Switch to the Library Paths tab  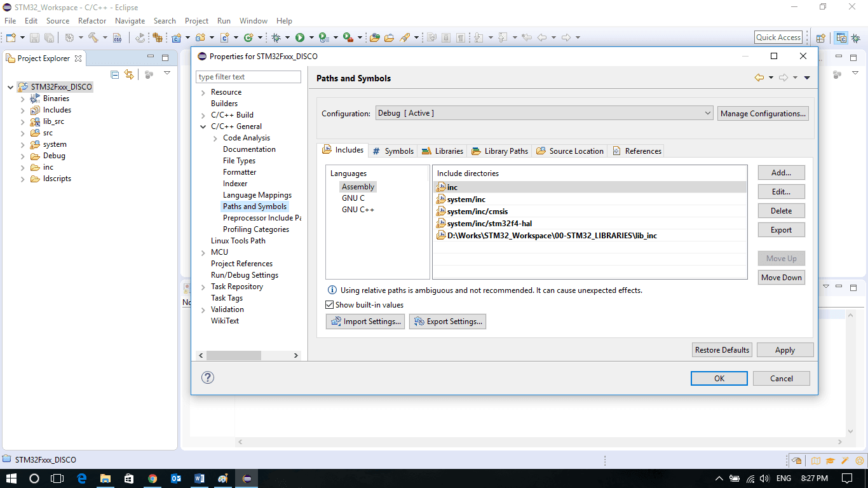click(499, 151)
